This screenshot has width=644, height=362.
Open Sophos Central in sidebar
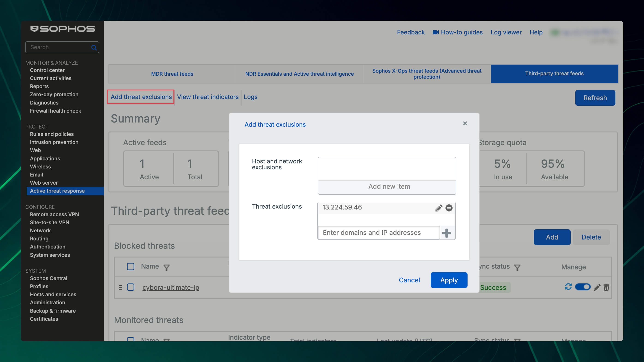point(48,278)
